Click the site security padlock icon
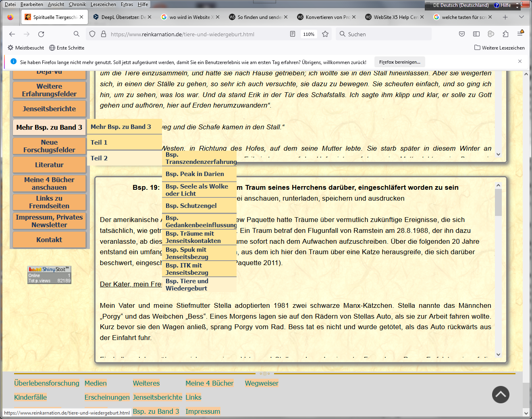This screenshot has width=532, height=419. [x=103, y=34]
